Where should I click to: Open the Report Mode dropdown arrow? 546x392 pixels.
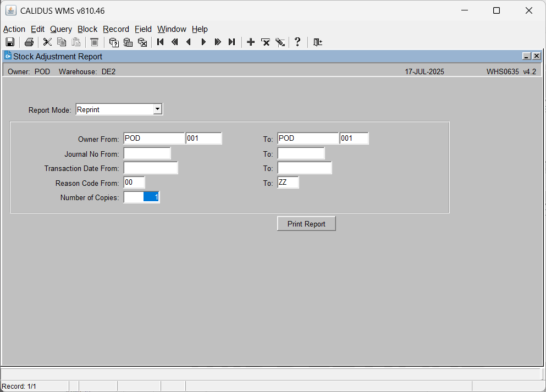[x=157, y=109]
